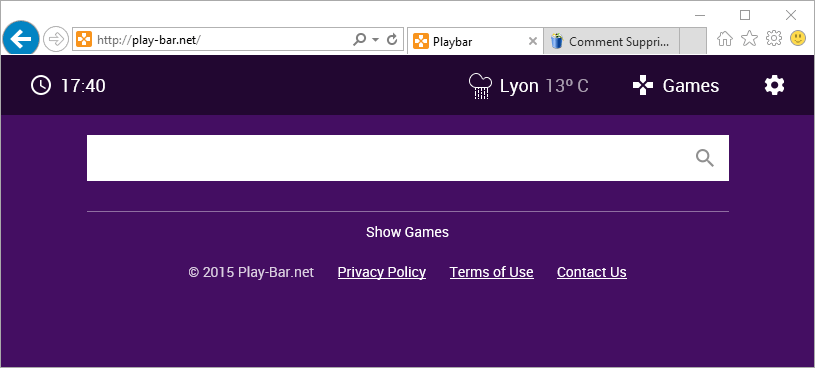The image size is (815, 368).
Task: Open the Games menu label
Action: click(x=690, y=86)
